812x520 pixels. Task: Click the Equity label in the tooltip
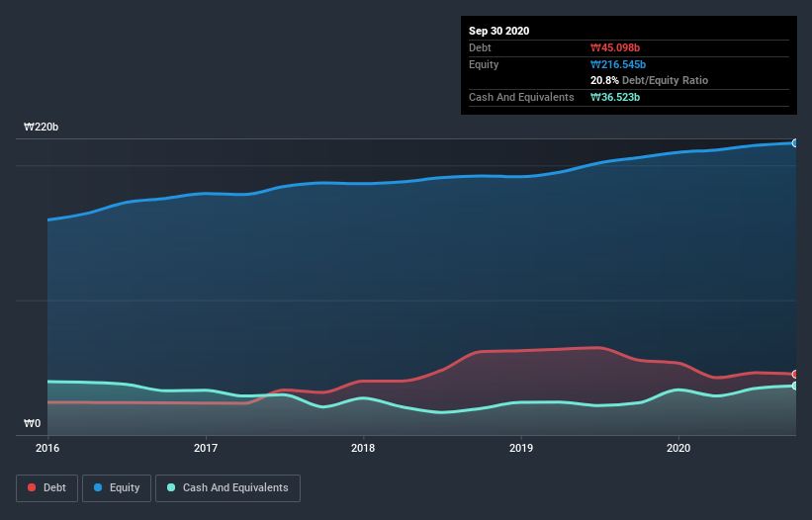[484, 64]
